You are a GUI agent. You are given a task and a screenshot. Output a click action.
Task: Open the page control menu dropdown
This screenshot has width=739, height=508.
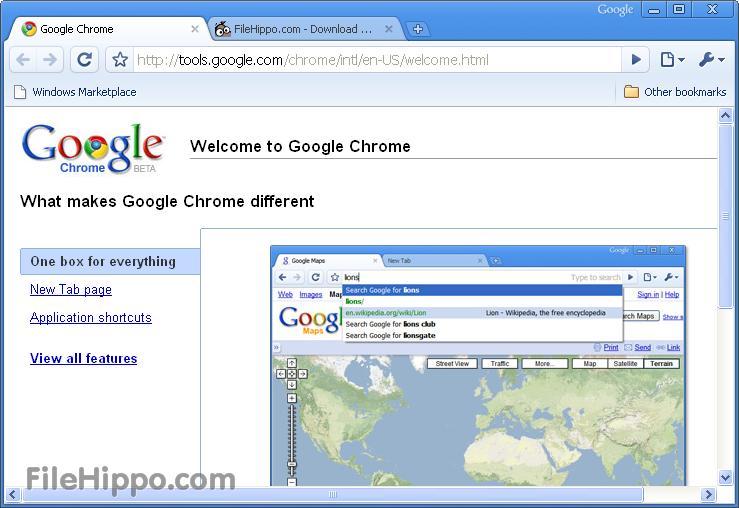[x=672, y=60]
